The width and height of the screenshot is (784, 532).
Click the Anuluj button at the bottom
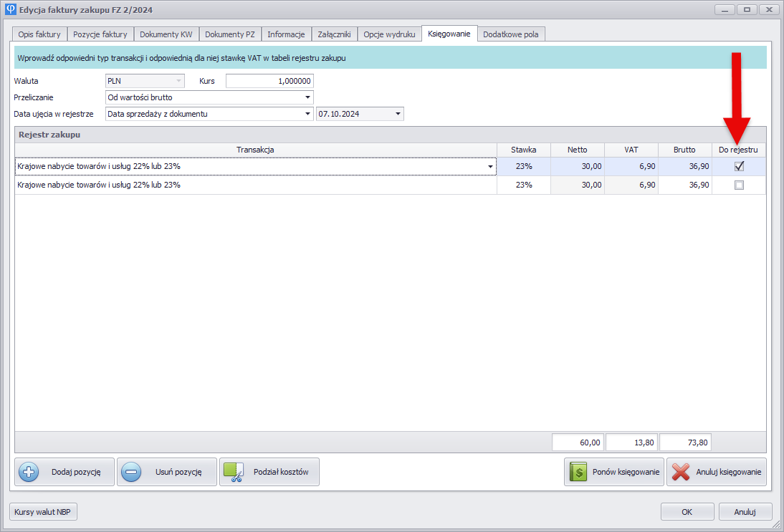[x=745, y=512]
